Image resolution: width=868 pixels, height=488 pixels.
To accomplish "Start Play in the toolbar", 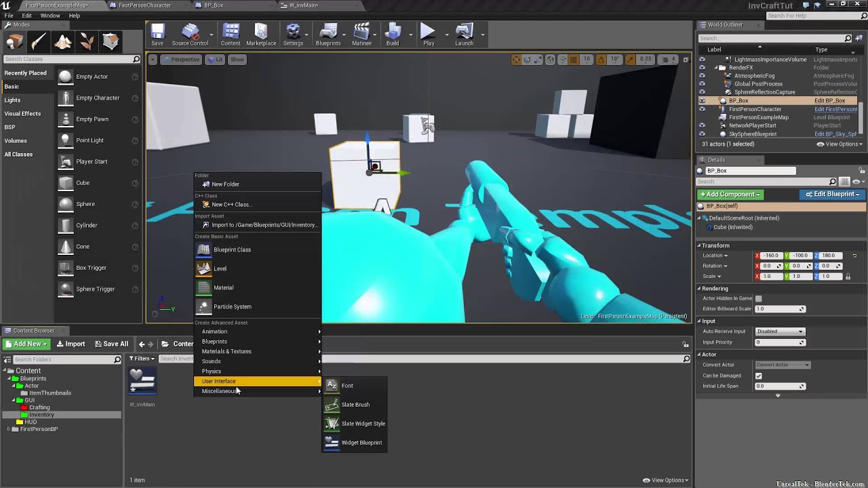I will click(x=429, y=35).
